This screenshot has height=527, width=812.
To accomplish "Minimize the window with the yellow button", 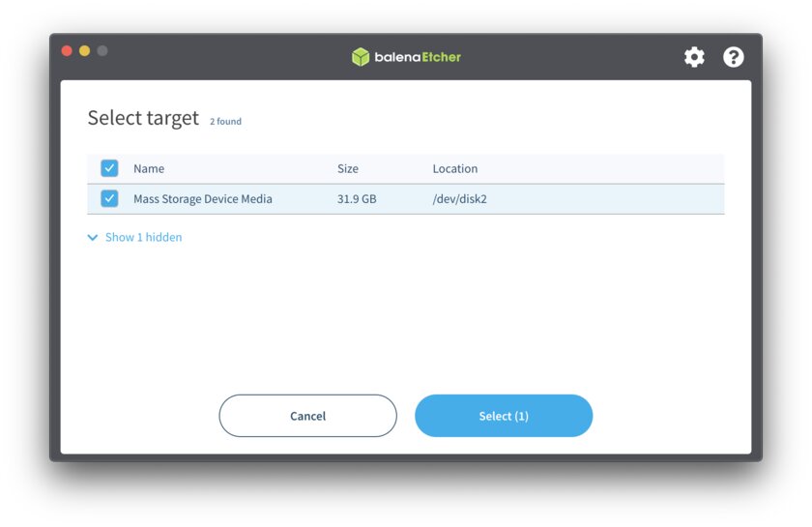I will click(84, 51).
